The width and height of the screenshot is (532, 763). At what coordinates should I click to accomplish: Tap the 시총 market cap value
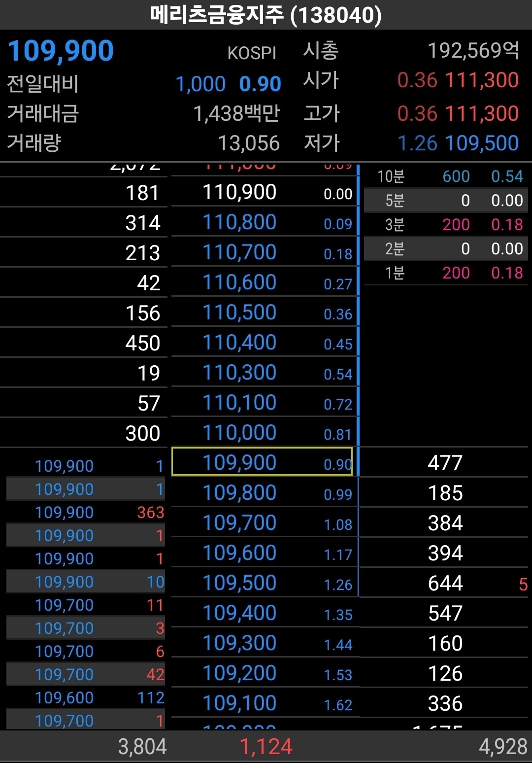[473, 50]
